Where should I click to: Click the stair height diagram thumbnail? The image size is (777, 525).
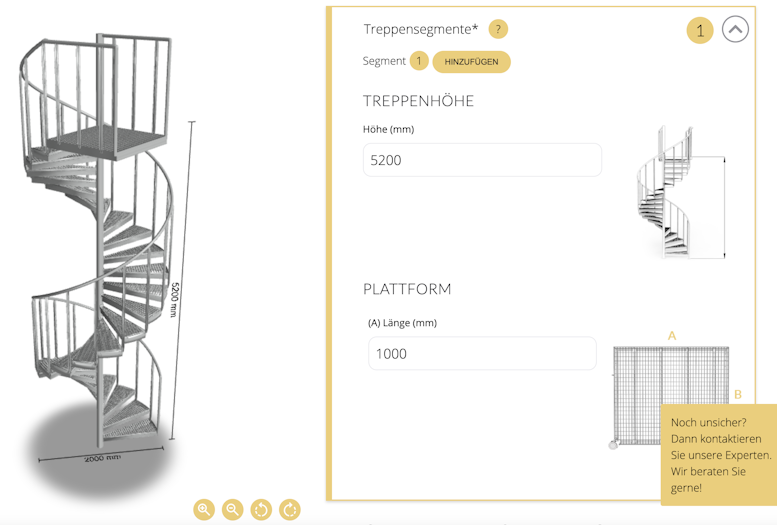coord(680,192)
